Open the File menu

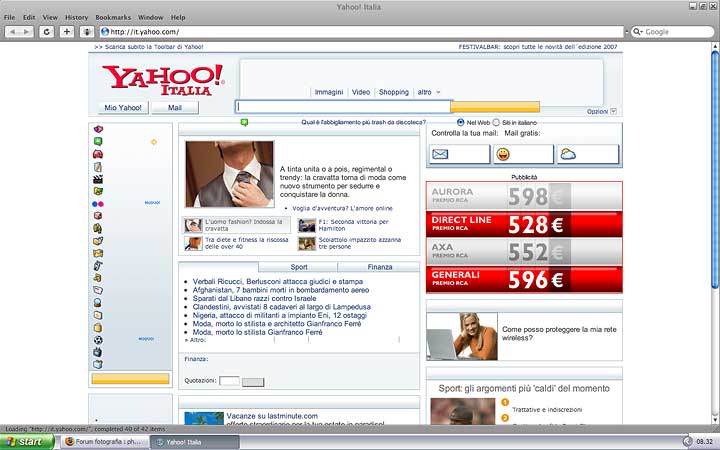pyautogui.click(x=9, y=17)
